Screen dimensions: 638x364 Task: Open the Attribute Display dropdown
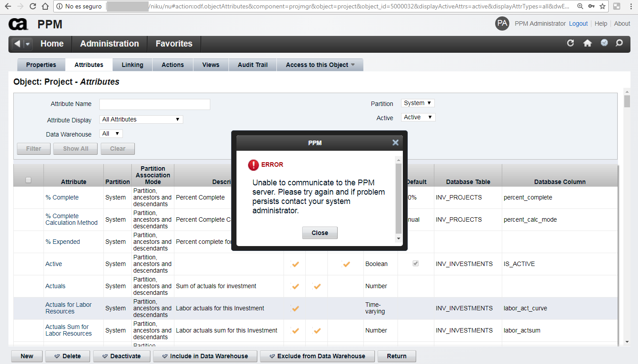pos(141,119)
